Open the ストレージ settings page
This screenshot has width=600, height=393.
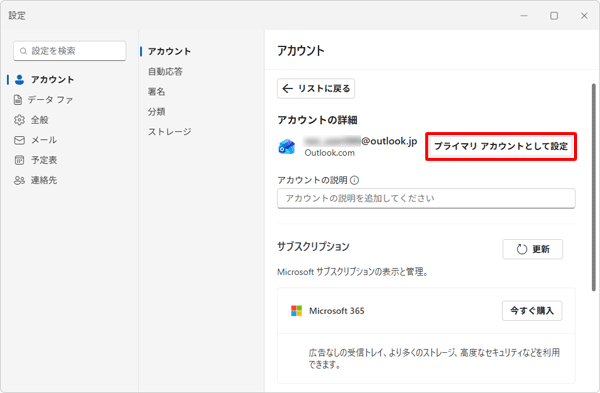click(x=170, y=132)
